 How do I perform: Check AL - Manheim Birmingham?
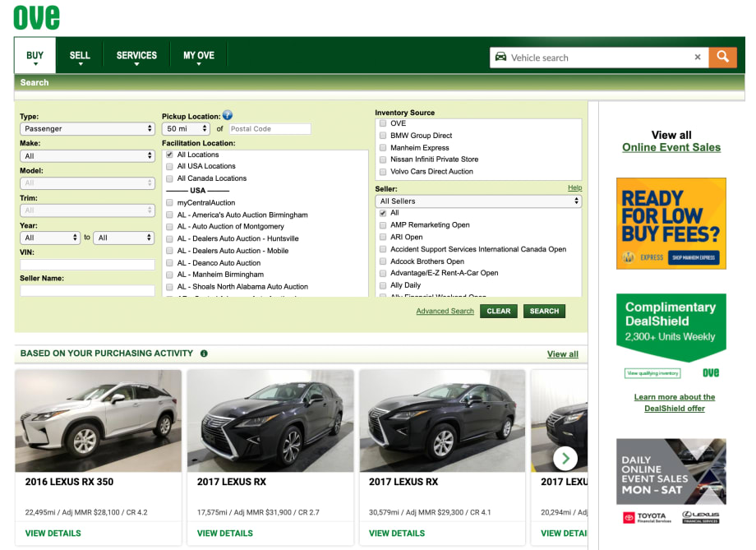(170, 275)
